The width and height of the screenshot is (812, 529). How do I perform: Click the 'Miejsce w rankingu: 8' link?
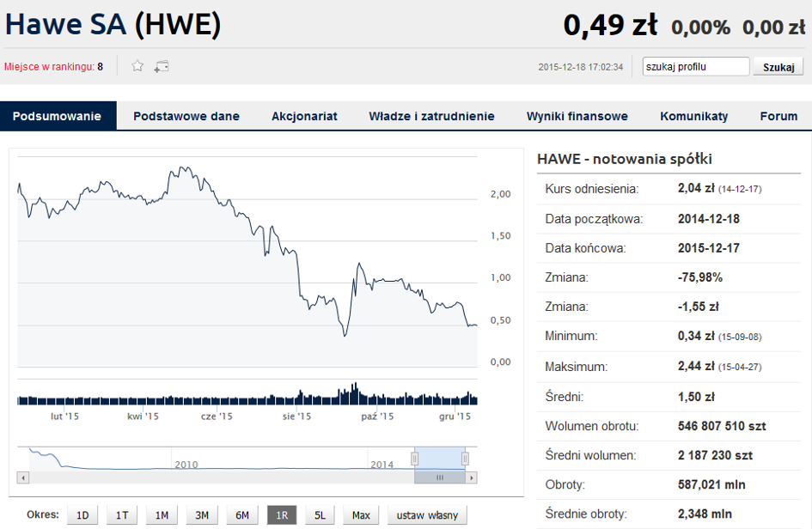[x=53, y=67]
